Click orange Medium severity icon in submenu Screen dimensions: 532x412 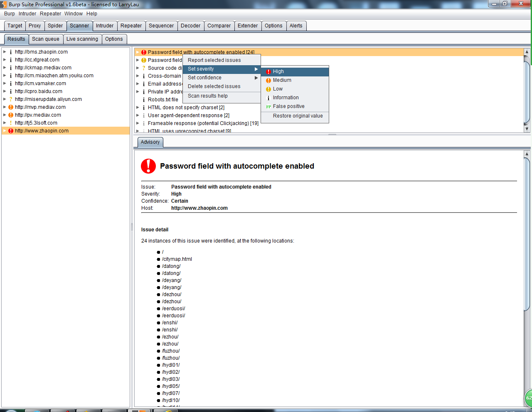268,81
